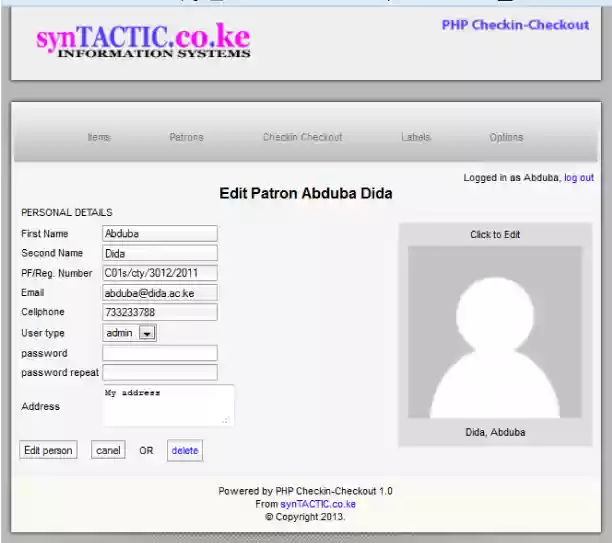Expand the User type dropdown
The width and height of the screenshot is (612, 543).
click(130, 333)
